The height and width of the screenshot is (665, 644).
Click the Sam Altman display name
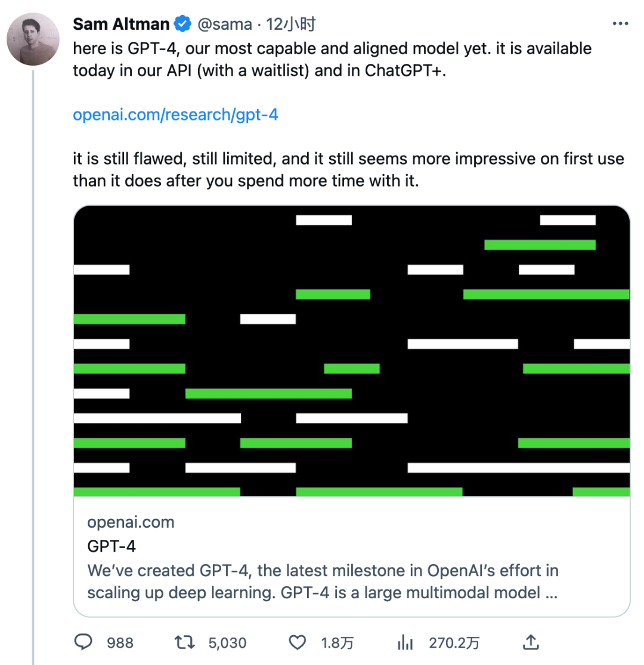pyautogui.click(x=120, y=24)
